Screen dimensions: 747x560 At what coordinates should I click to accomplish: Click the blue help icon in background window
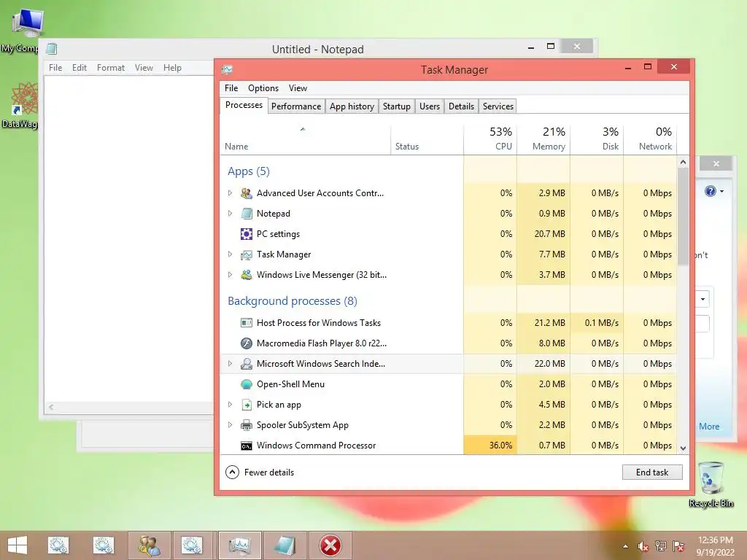[x=711, y=192]
